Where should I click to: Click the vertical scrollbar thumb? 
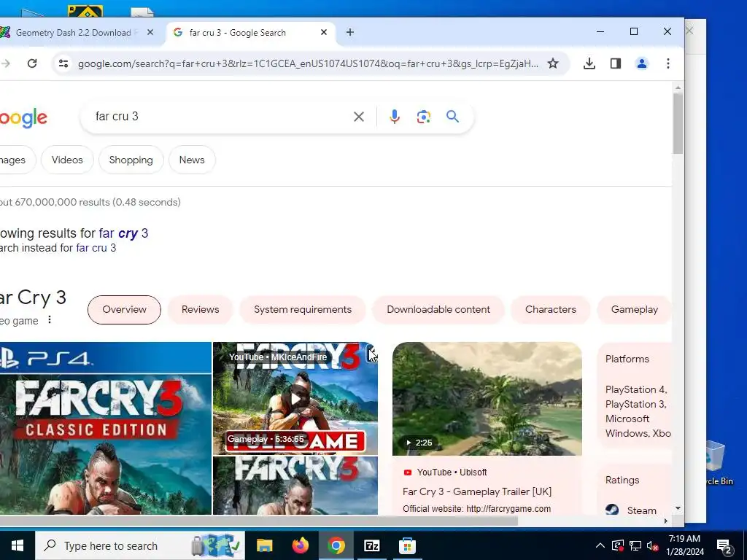coord(678,123)
